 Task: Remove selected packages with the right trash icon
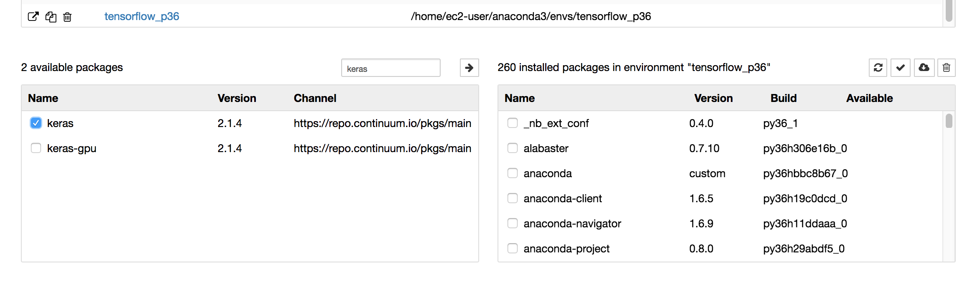pos(947,67)
